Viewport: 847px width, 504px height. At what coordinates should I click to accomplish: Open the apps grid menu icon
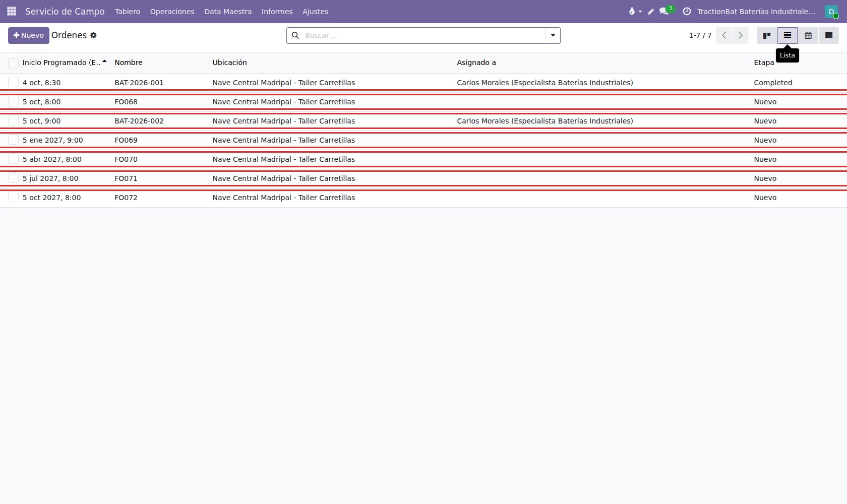(12, 11)
